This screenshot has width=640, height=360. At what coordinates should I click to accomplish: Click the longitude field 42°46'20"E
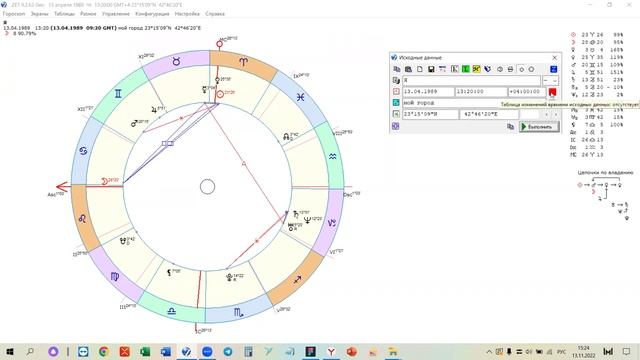coord(489,114)
